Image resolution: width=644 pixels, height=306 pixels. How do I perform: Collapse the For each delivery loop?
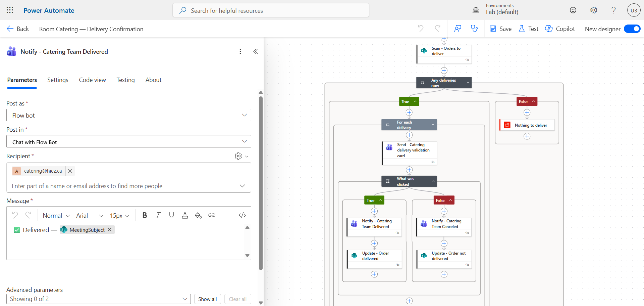point(433,125)
